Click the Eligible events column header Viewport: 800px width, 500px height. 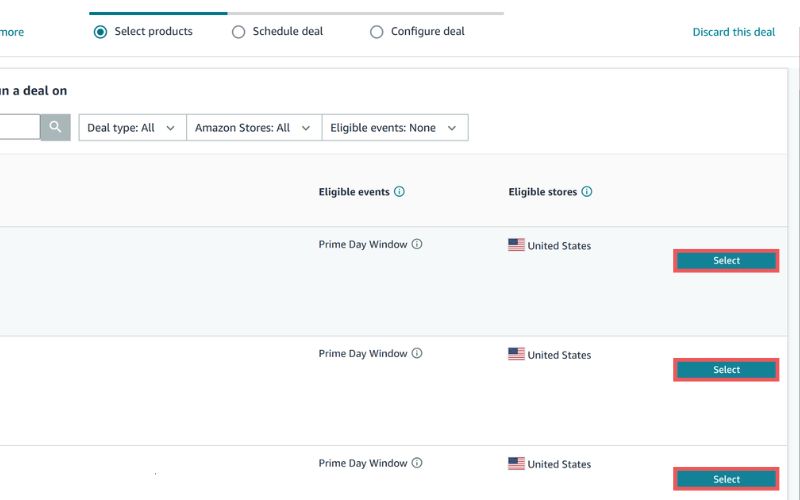click(x=354, y=192)
